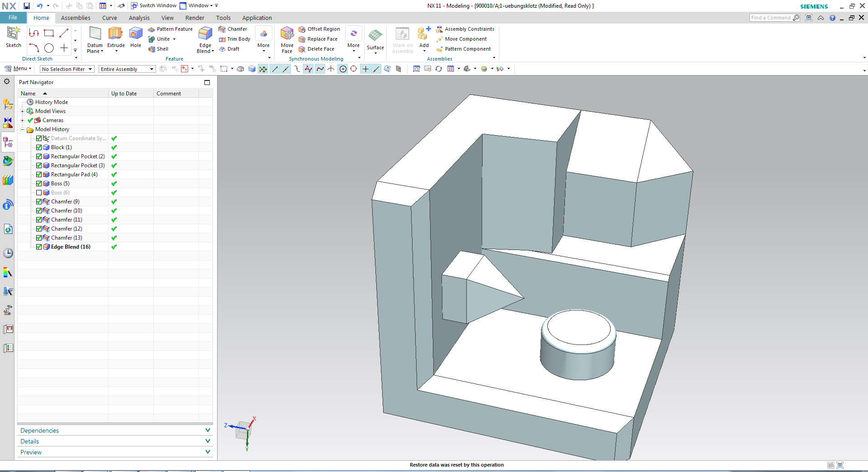Collapse the Model History tree node
The height and width of the screenshot is (472, 868).
point(22,129)
